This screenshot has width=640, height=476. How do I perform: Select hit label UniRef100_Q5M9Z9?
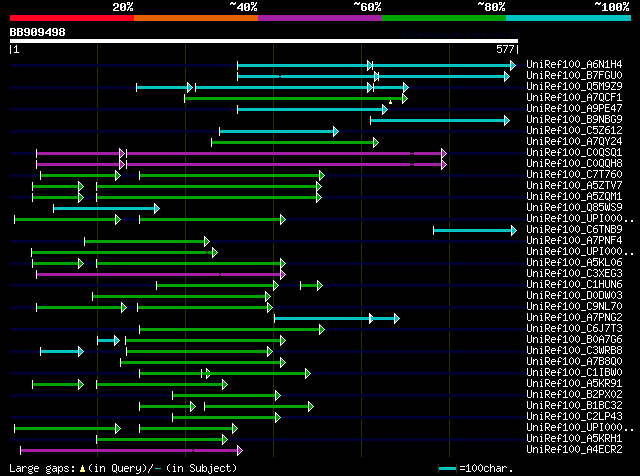pyautogui.click(x=574, y=87)
